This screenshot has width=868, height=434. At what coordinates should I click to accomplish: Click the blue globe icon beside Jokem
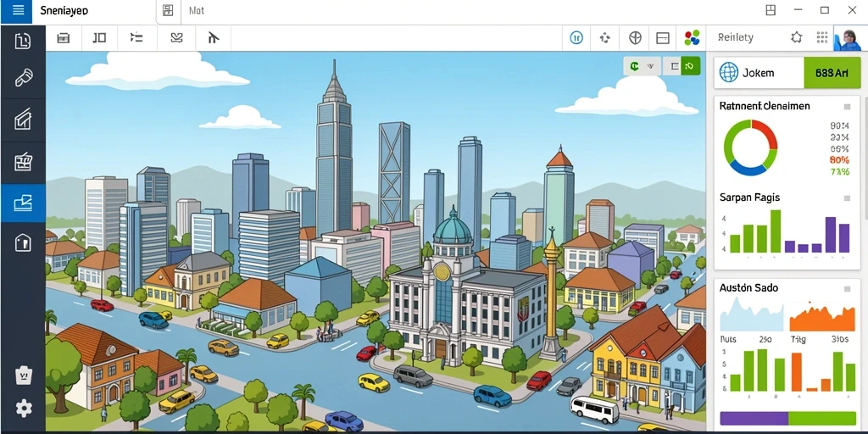(728, 73)
